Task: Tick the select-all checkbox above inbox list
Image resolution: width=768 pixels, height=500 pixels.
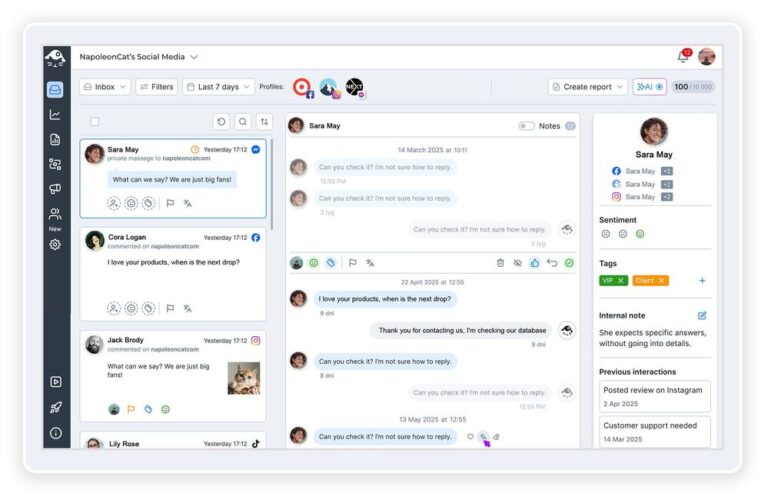Action: coord(95,121)
